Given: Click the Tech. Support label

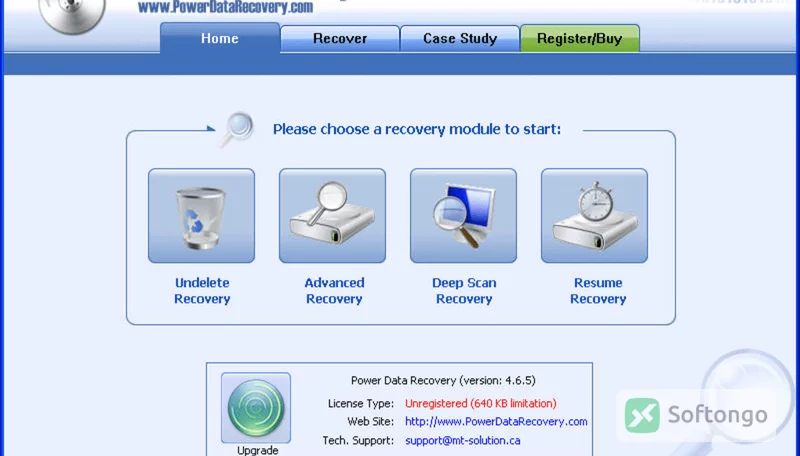Looking at the screenshot, I should (x=358, y=440).
